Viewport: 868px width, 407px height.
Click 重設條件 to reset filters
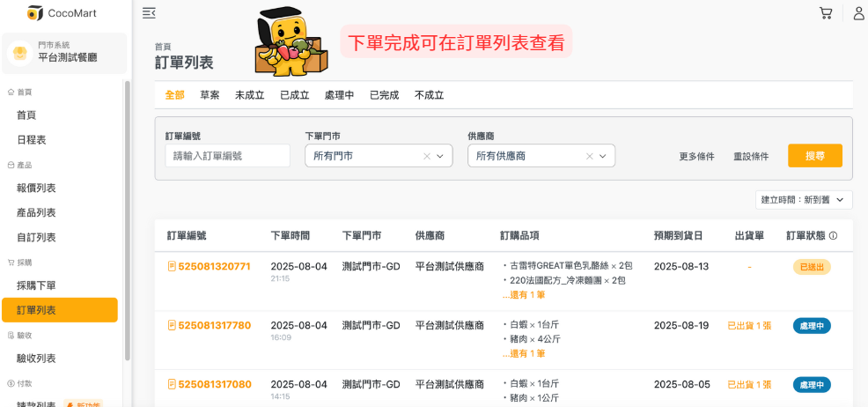click(751, 156)
